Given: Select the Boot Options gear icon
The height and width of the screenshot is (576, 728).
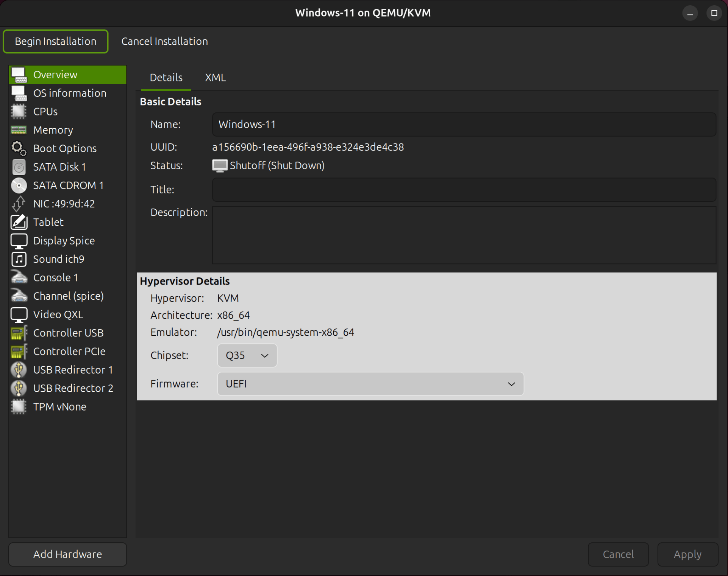Looking at the screenshot, I should point(19,148).
